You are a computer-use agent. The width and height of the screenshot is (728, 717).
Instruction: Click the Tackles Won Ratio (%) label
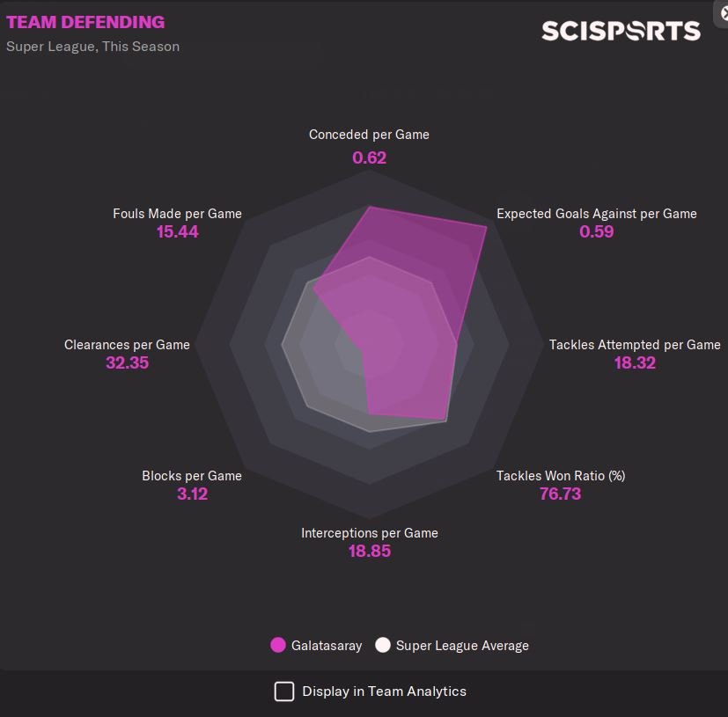click(561, 476)
